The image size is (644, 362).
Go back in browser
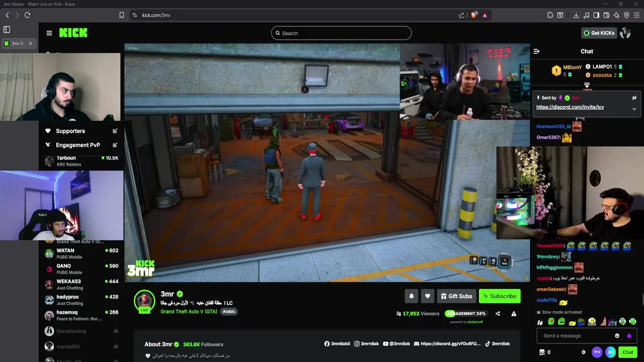click(x=8, y=15)
